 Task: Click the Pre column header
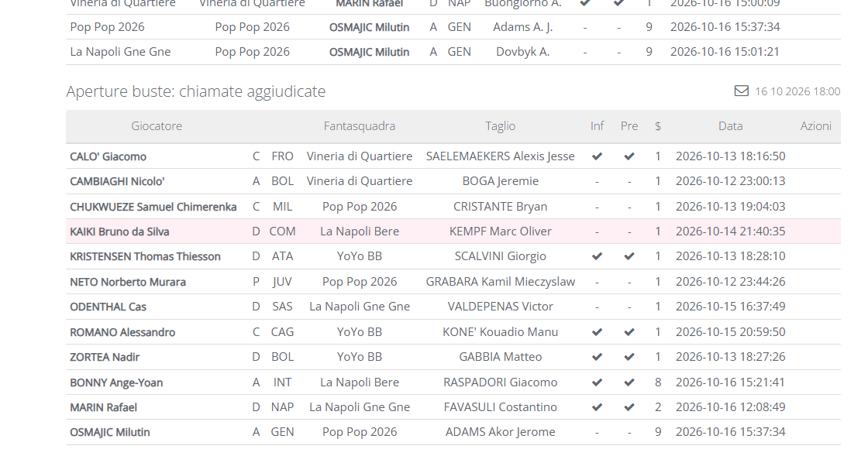[629, 126]
